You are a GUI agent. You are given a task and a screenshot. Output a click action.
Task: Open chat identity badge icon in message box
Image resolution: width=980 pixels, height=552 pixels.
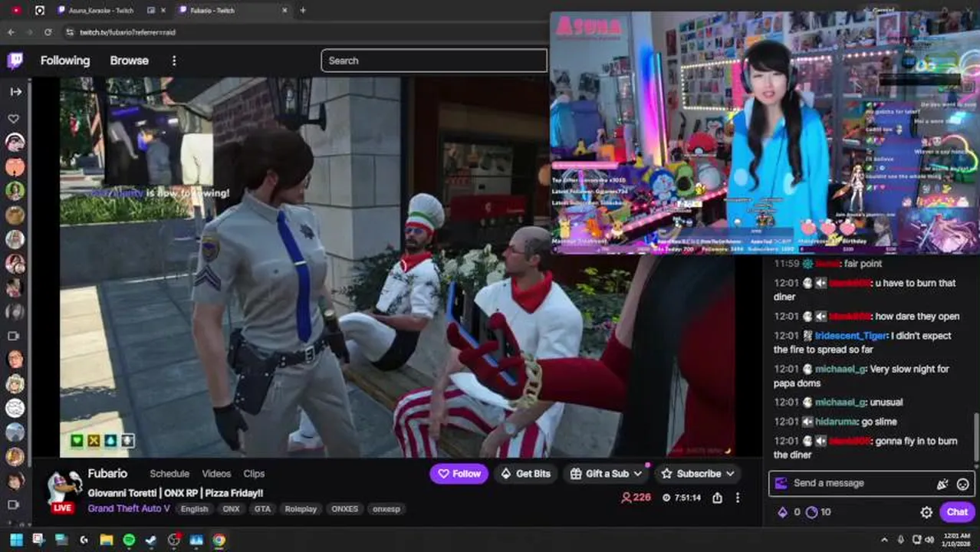tap(781, 483)
